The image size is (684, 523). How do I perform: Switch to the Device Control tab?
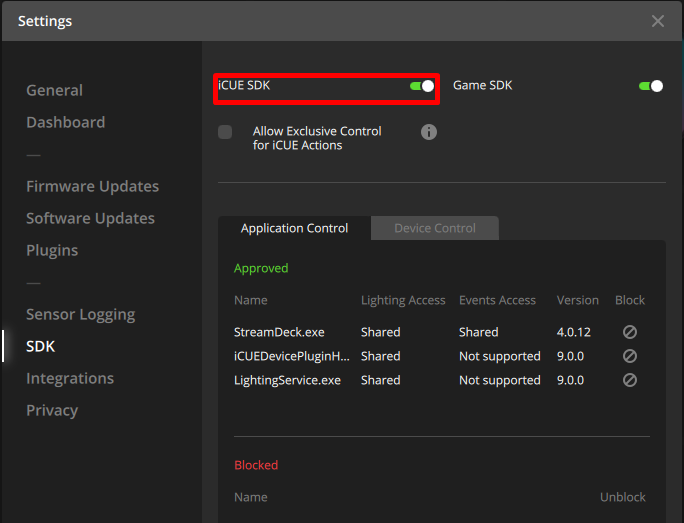click(434, 228)
